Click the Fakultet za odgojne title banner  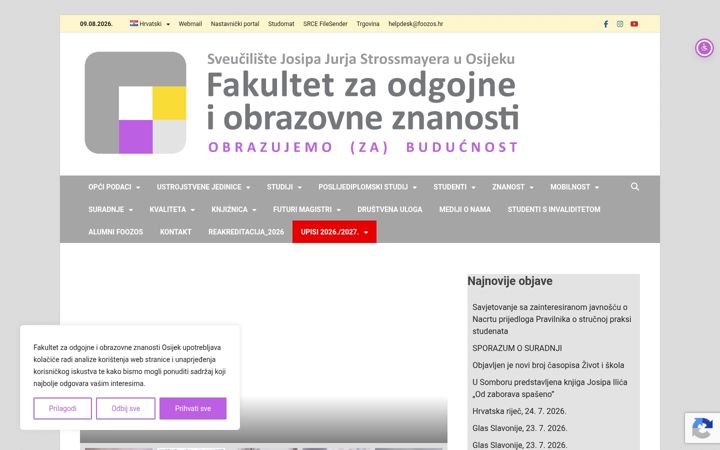363,102
